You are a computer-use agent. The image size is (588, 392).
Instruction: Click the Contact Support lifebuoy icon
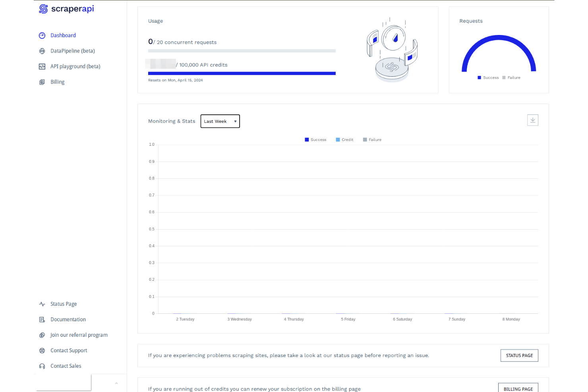(42, 350)
